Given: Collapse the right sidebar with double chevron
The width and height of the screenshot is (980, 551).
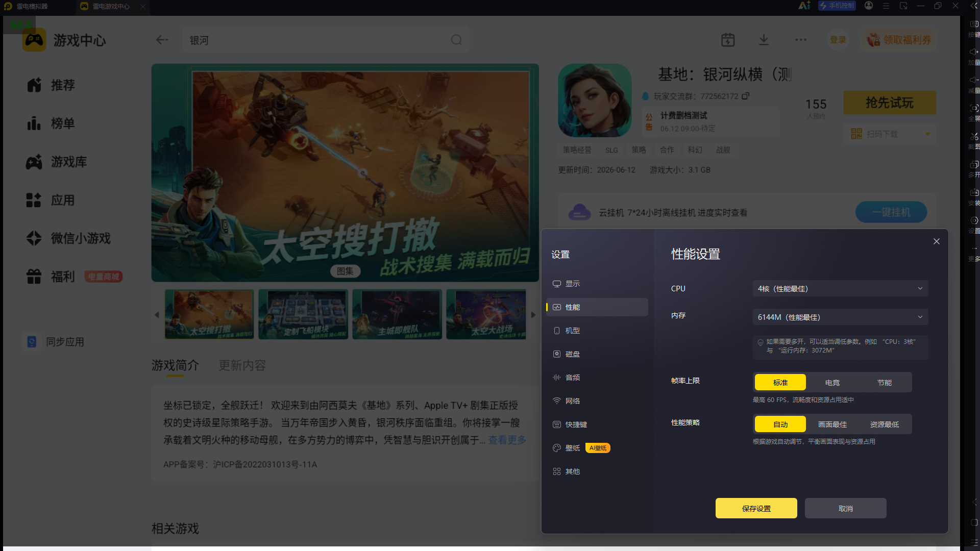Looking at the screenshot, I should [974, 6].
